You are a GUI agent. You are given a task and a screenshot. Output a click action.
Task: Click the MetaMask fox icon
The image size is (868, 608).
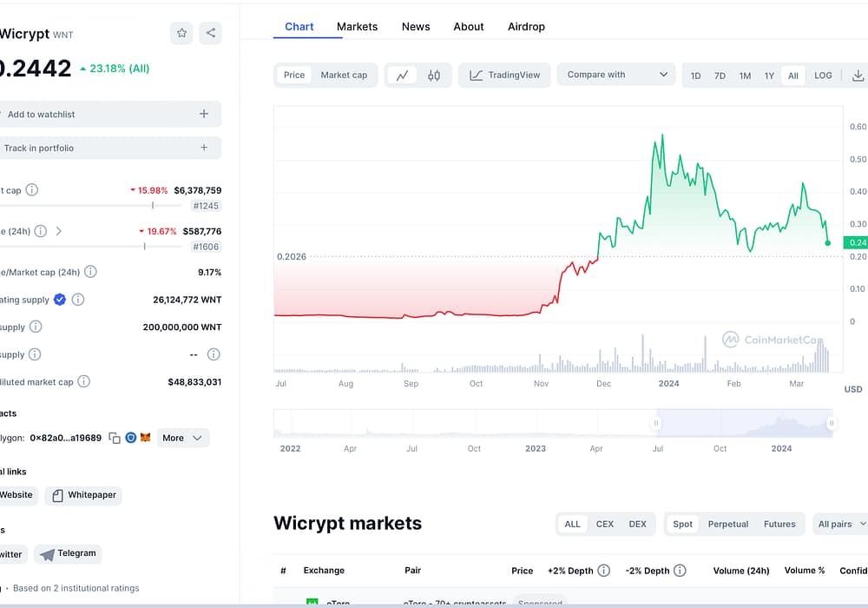point(146,439)
